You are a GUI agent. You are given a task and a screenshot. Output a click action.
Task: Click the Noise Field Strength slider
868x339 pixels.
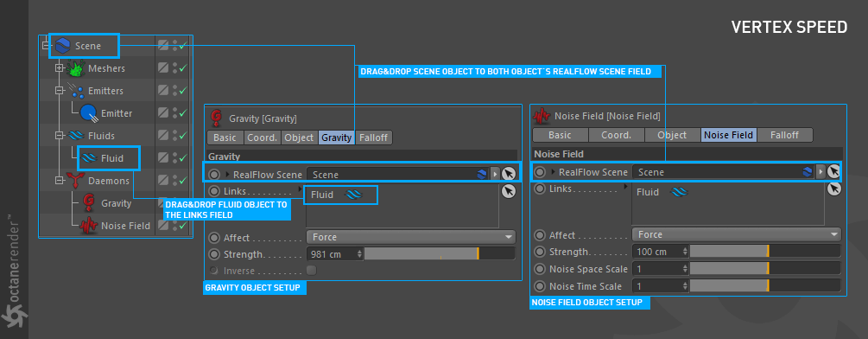pos(765,252)
